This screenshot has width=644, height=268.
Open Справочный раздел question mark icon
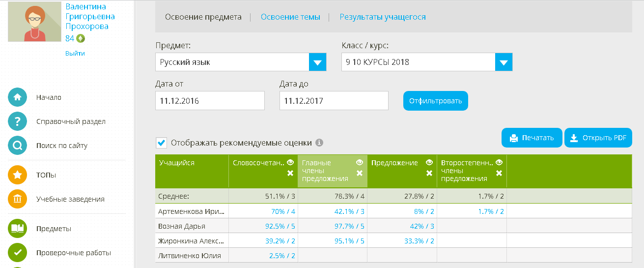pos(17,121)
